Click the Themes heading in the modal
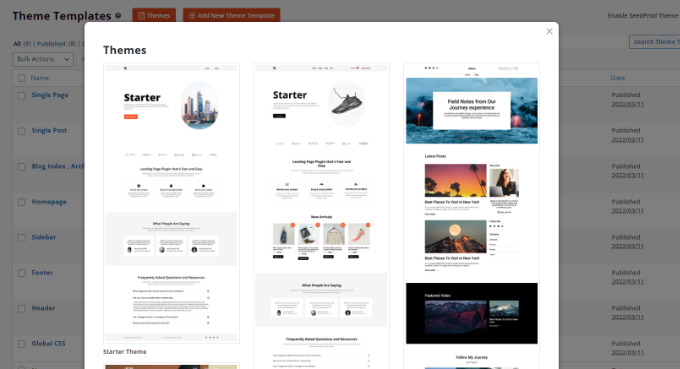 tap(124, 50)
